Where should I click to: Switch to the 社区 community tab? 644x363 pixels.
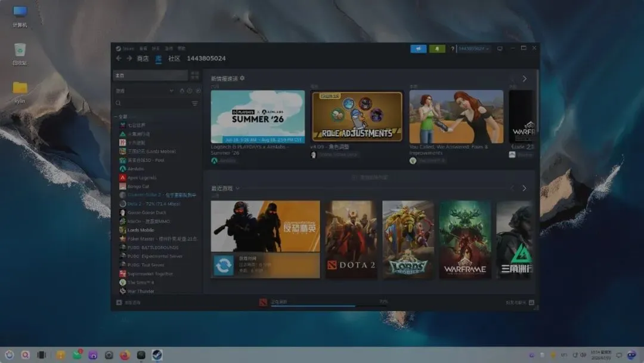tap(174, 59)
